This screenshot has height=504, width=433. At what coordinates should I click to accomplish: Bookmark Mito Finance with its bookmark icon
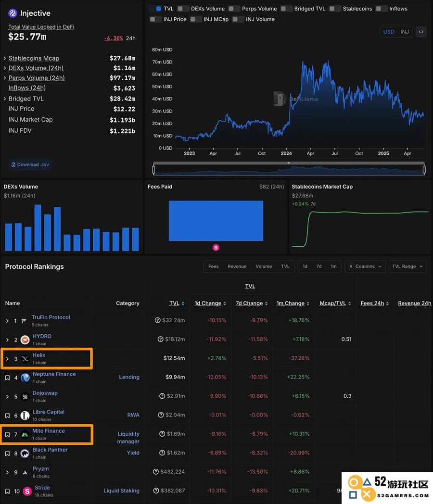pyautogui.click(x=7, y=435)
